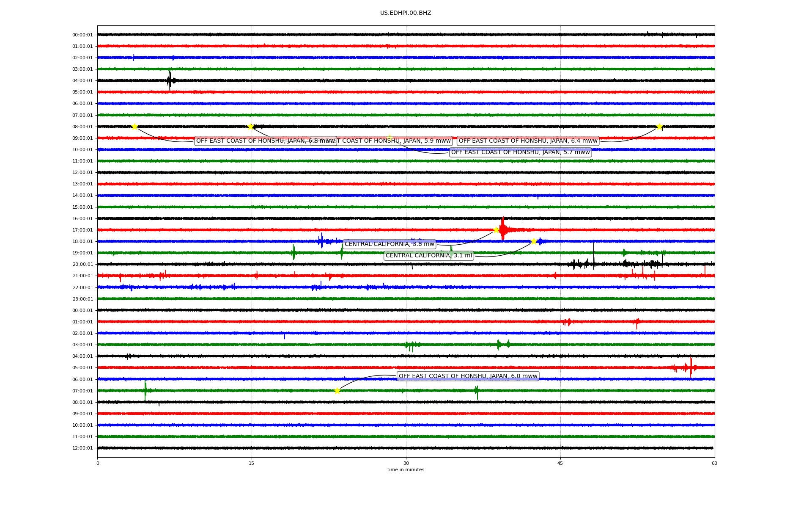
Task: Select the Honshu Japan 5.7 mww label
Action: tap(520, 152)
